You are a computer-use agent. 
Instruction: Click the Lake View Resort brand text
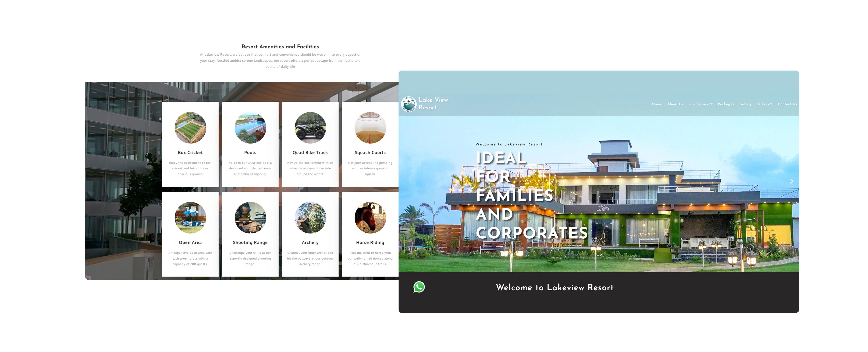[433, 103]
